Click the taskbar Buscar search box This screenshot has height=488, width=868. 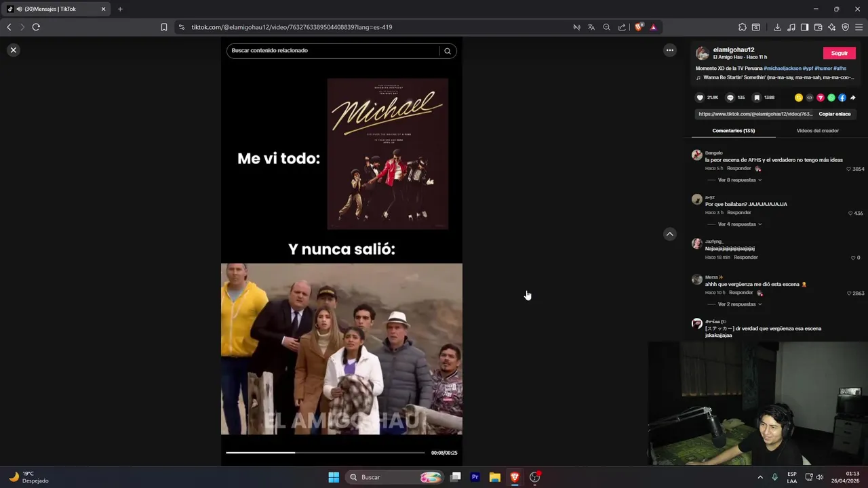point(393,477)
